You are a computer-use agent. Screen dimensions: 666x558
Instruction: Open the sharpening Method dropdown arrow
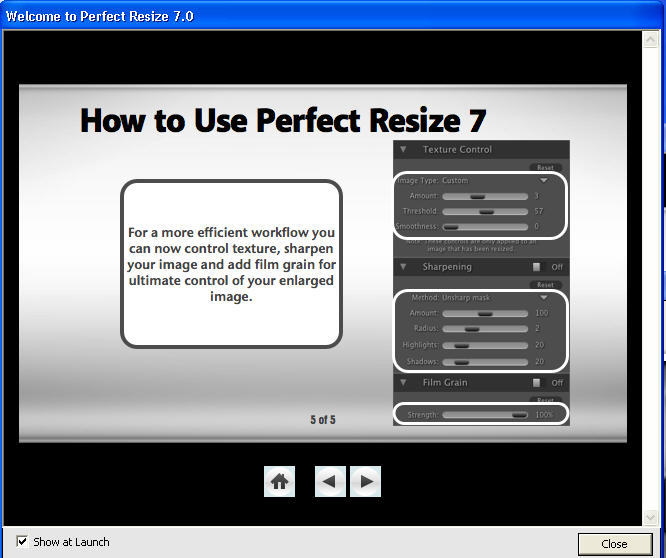(x=544, y=297)
